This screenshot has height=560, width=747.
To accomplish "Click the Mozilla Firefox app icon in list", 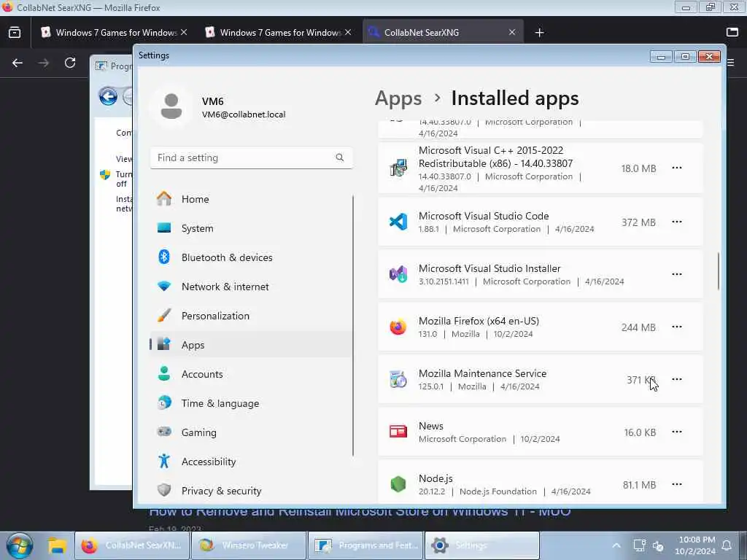I will [x=398, y=327].
